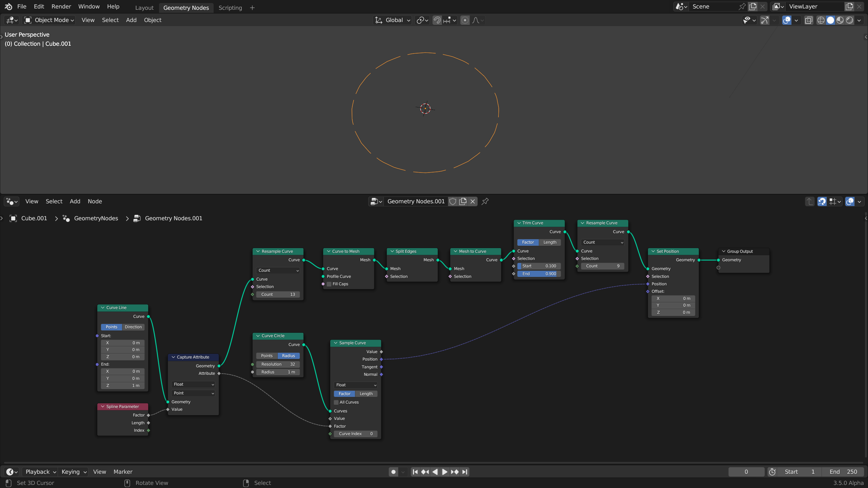The height and width of the screenshot is (488, 868).
Task: Open Point domain dropdown in Capture Attribute
Action: (193, 393)
